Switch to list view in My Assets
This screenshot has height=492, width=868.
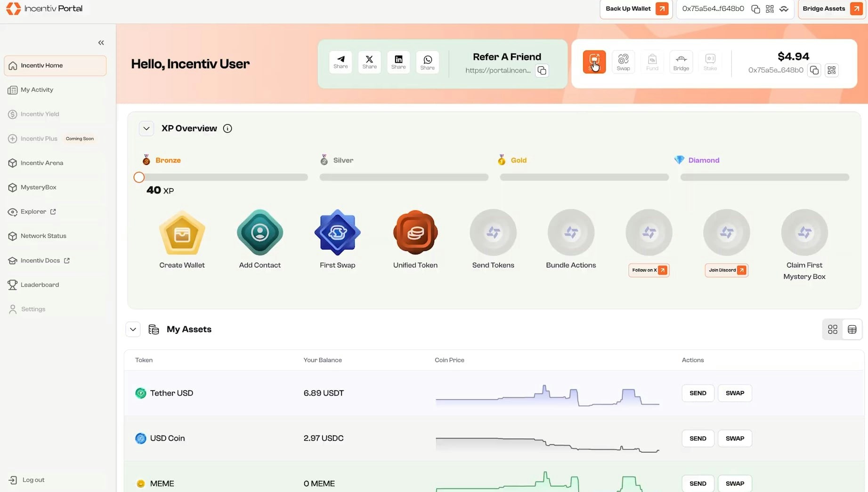pyautogui.click(x=852, y=329)
